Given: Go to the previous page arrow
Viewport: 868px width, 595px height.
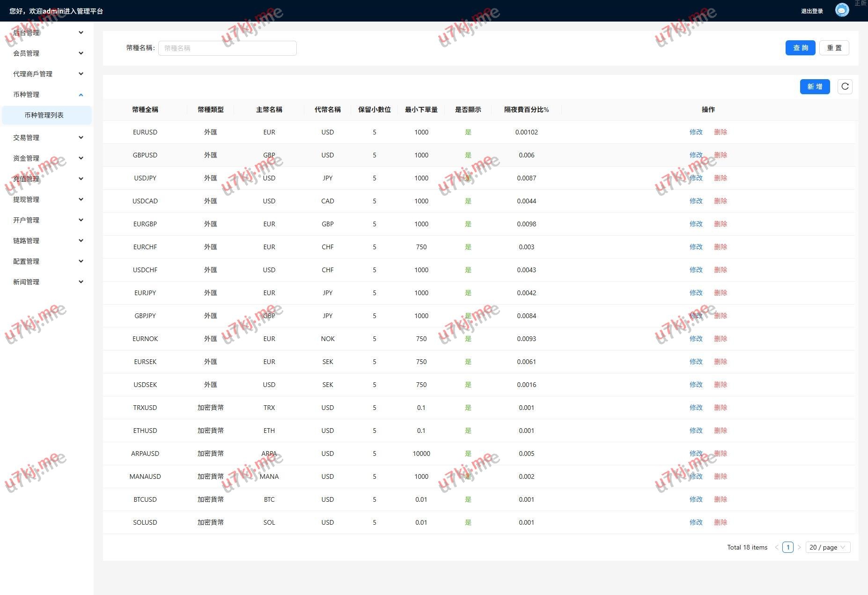Looking at the screenshot, I should tap(777, 547).
